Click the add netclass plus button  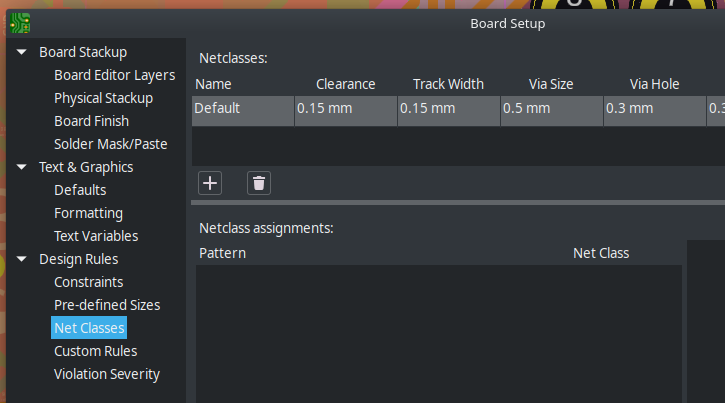[x=210, y=183]
